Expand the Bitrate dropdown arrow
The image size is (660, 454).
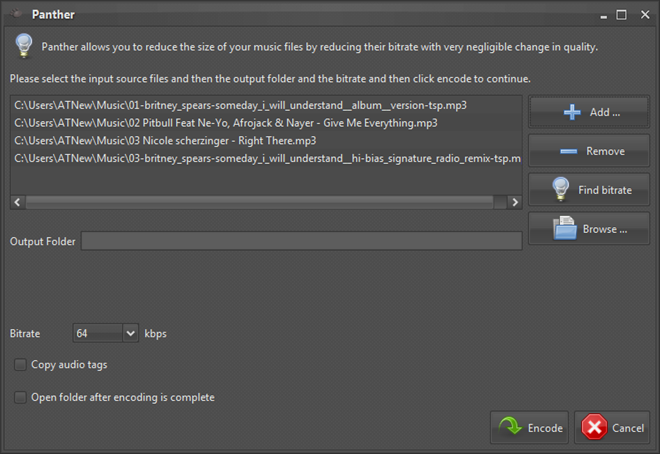[130, 333]
